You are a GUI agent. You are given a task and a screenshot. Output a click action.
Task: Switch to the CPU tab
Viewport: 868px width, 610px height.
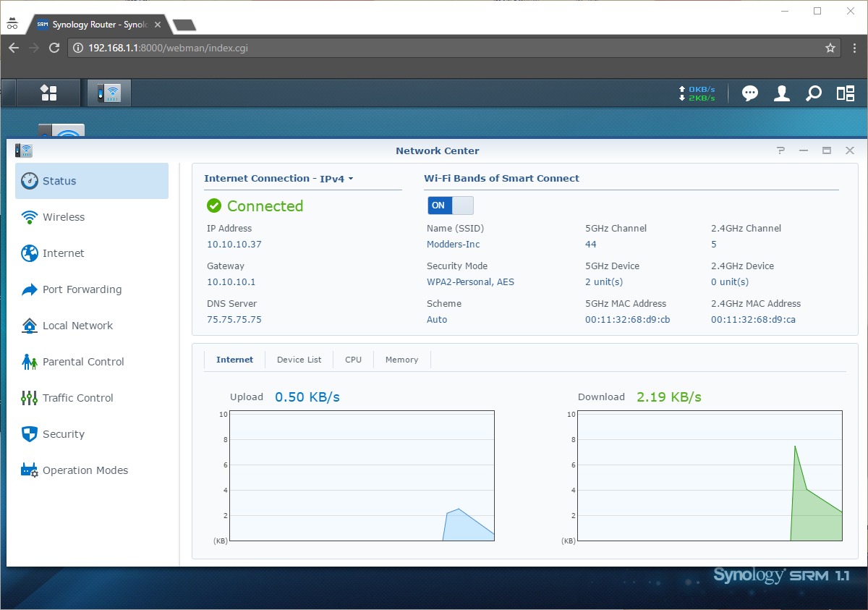pos(353,360)
